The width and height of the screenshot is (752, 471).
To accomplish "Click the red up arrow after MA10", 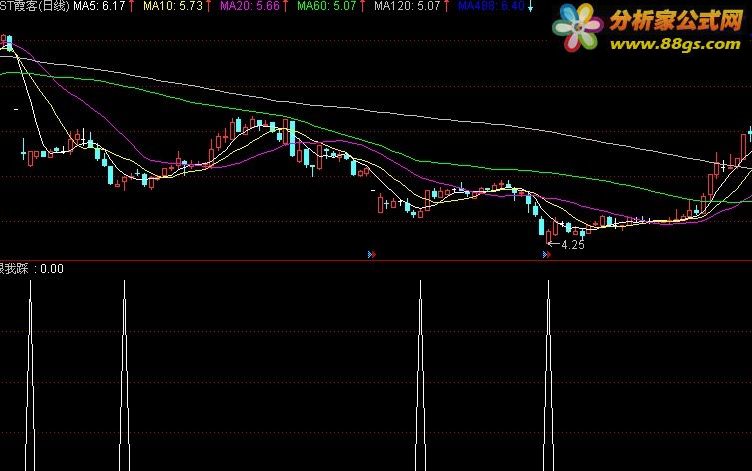I will tap(209, 6).
